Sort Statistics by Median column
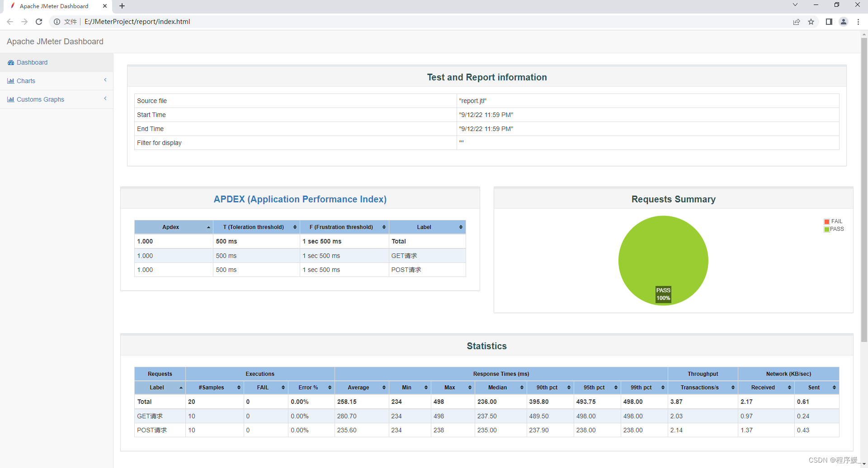Screen dimensions: 868x468 tap(501, 388)
